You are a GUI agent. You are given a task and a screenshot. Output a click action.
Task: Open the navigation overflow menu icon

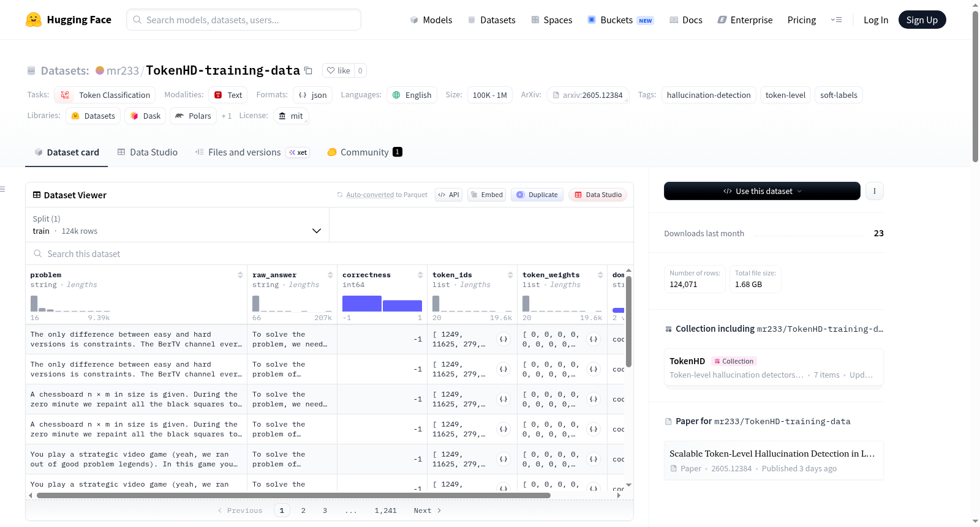836,20
